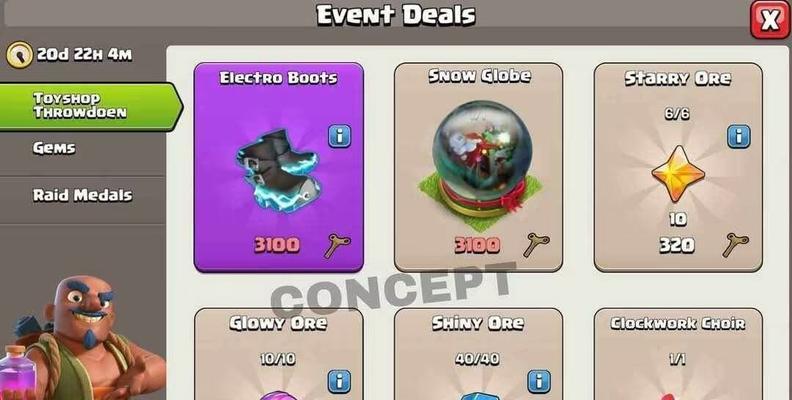Show info for Glowy Ore
The image size is (792, 400).
click(340, 382)
